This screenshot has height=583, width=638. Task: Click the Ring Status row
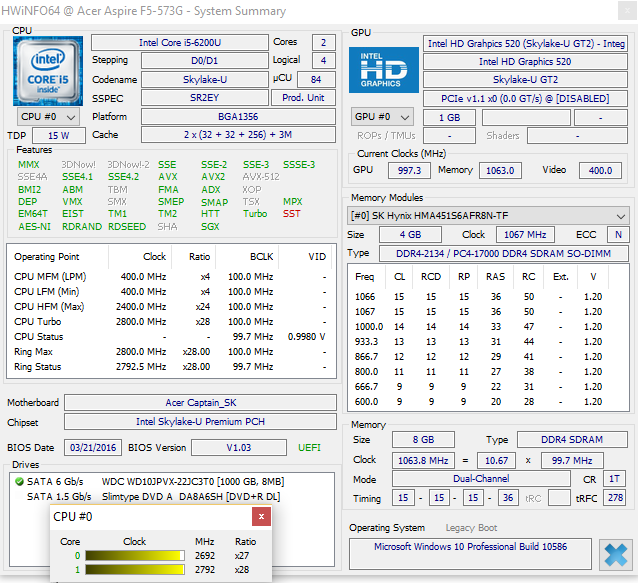tap(170, 367)
